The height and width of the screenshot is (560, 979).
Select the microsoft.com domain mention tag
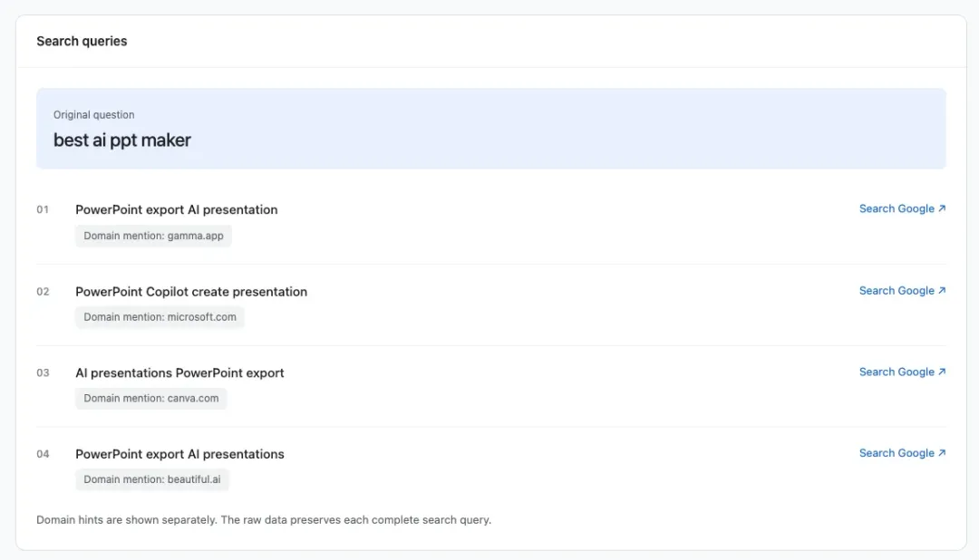(160, 317)
